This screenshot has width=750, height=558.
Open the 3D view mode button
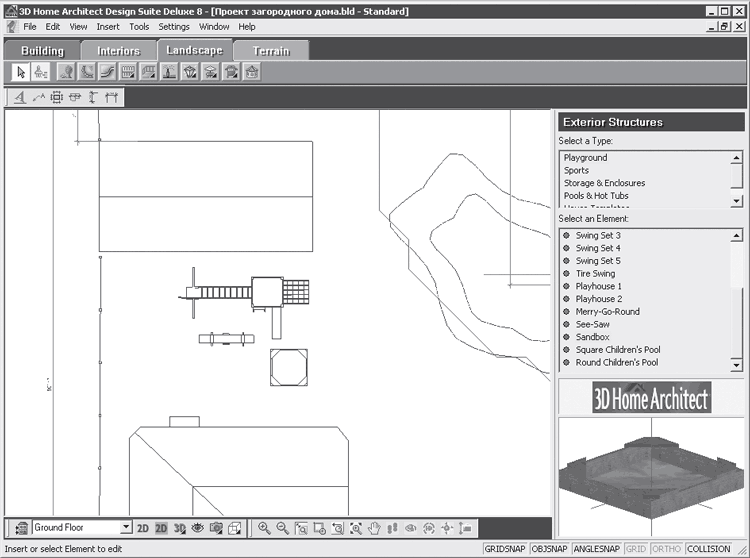tap(179, 528)
